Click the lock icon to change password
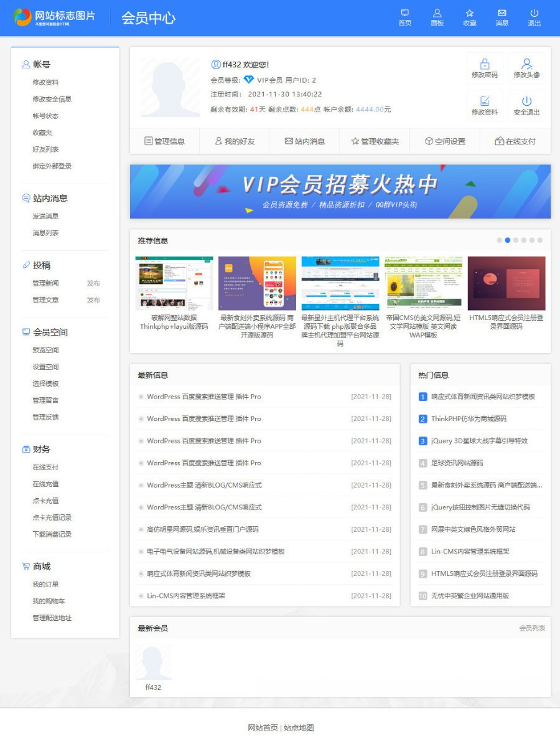This screenshot has width=560, height=746. click(x=484, y=64)
